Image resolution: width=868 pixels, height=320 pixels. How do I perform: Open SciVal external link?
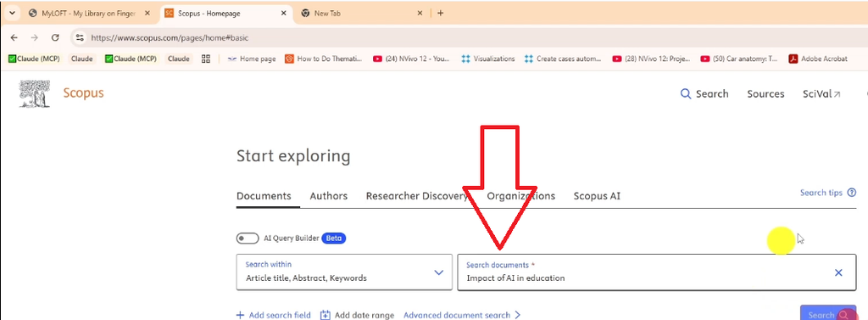[x=821, y=93]
